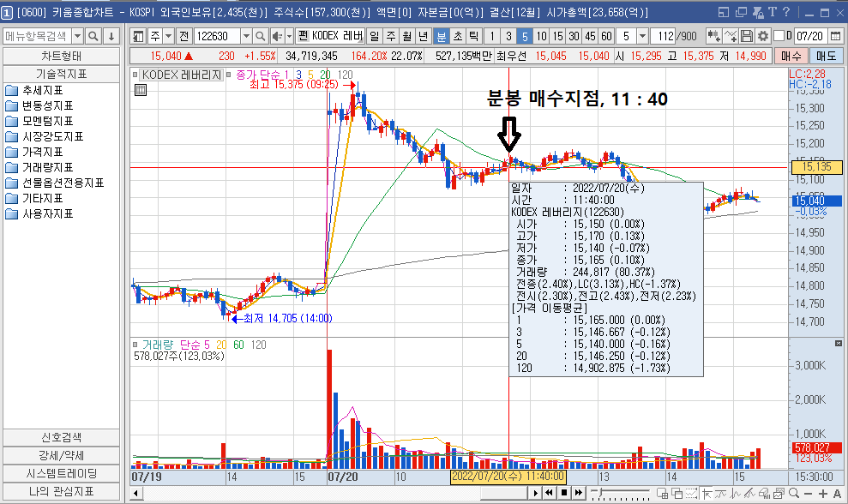Screen dimensions: 848x504
Task: Click the chart zoom slider handle
Action: point(599,493)
